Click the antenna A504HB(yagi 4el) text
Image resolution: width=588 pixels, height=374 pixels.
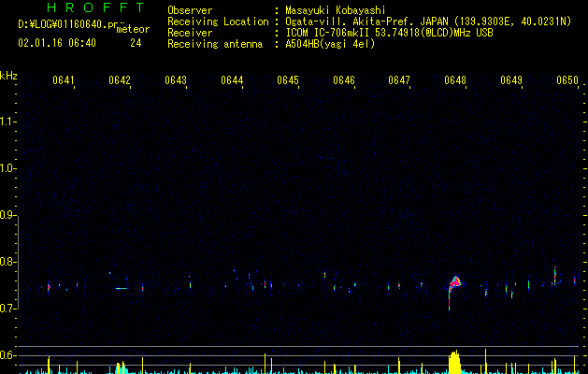[x=330, y=44]
